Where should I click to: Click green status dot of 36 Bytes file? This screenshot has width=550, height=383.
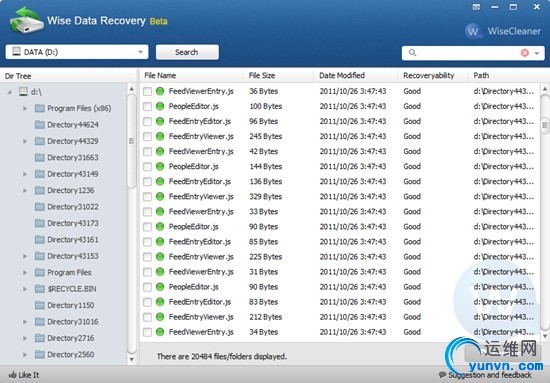[160, 91]
